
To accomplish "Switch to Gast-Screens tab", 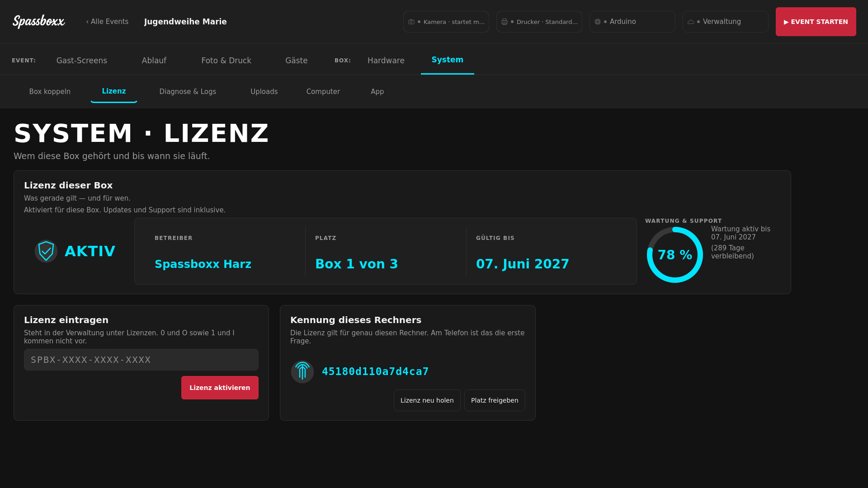I will (x=82, y=61).
